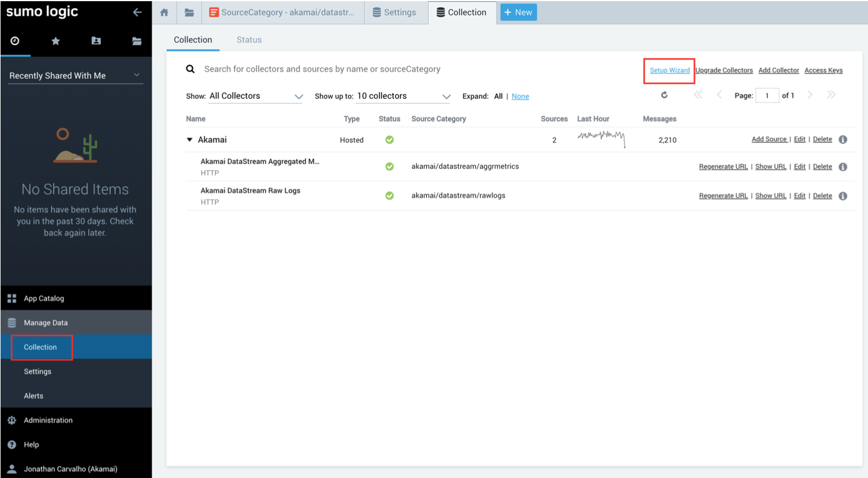Go to the Home icon tab
The height and width of the screenshot is (478, 868).
point(164,12)
